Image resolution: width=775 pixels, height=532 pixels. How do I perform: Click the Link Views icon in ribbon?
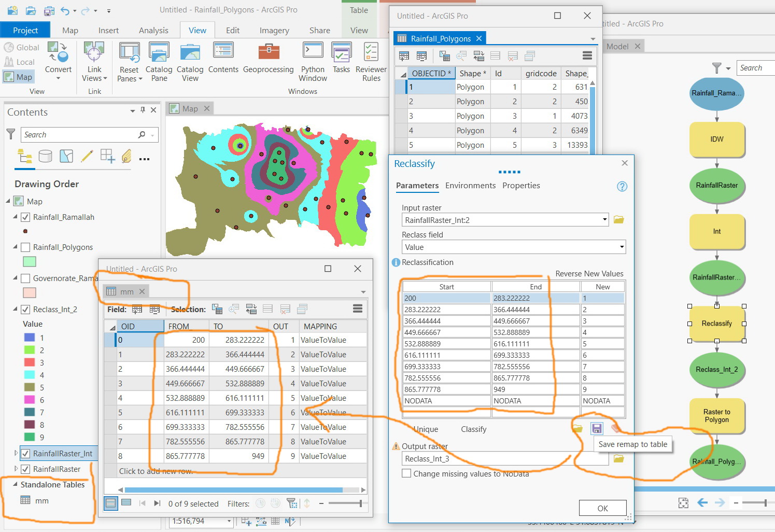coord(94,52)
